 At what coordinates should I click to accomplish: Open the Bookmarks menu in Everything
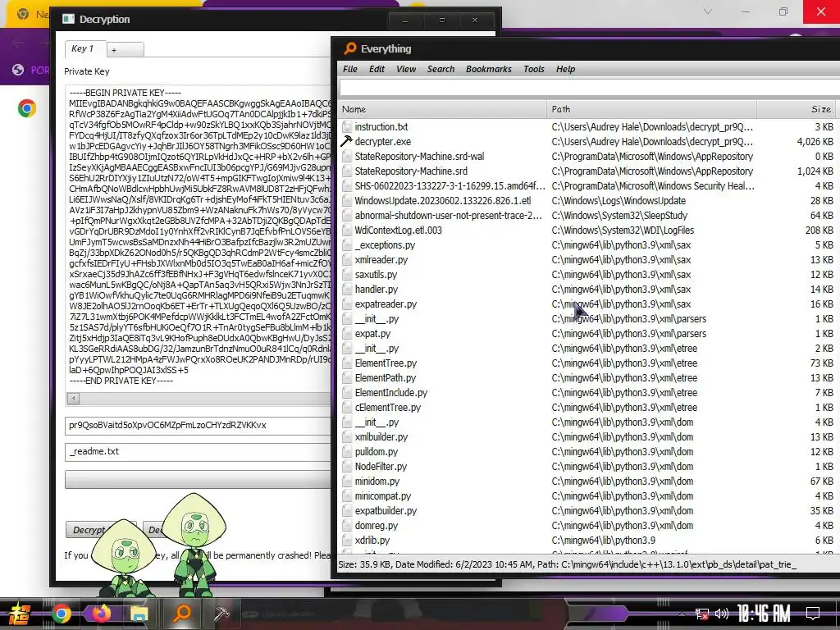(489, 69)
